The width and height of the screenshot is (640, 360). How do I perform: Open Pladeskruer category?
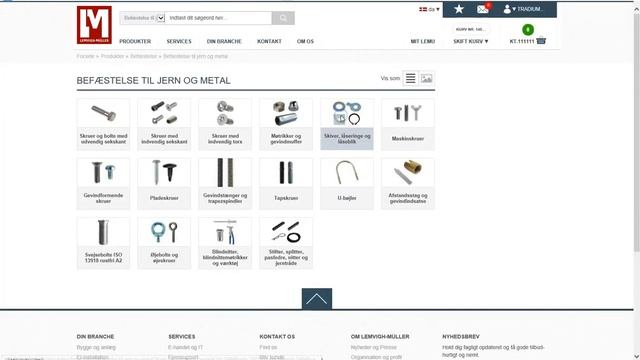click(164, 184)
